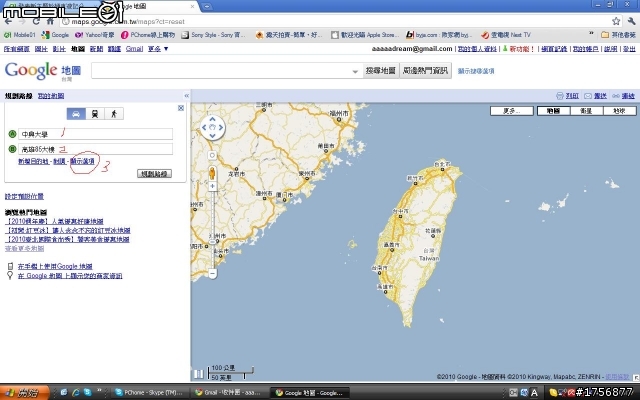Click the browser home button
The image size is (640, 400).
pos(50,21)
